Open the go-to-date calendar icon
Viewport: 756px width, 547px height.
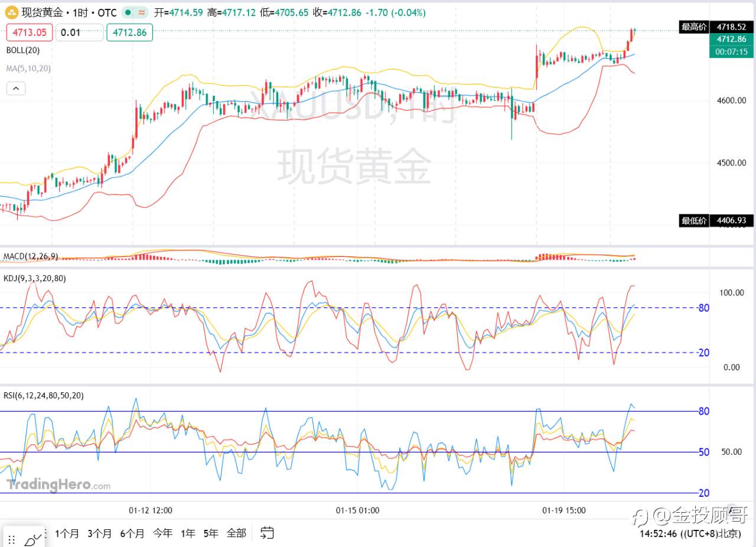(267, 533)
